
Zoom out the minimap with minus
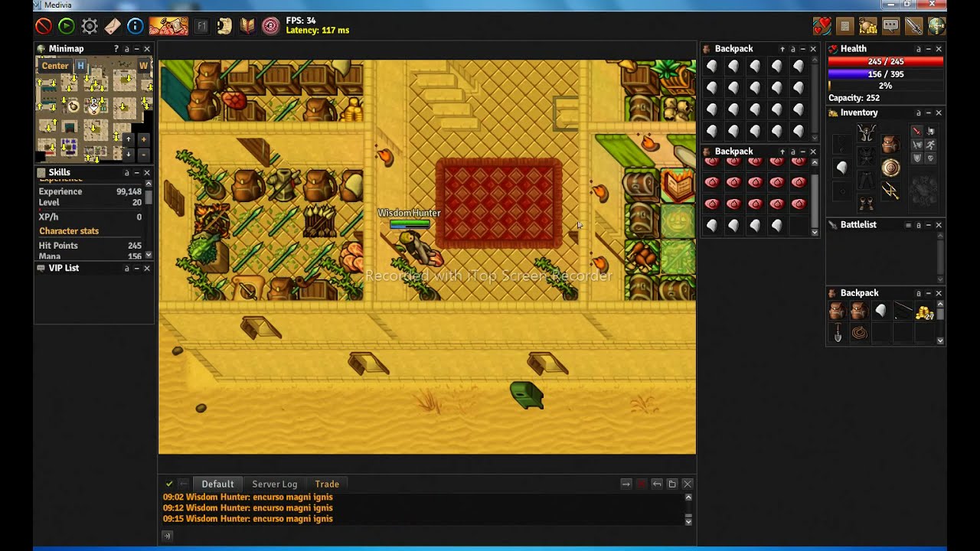143,154
